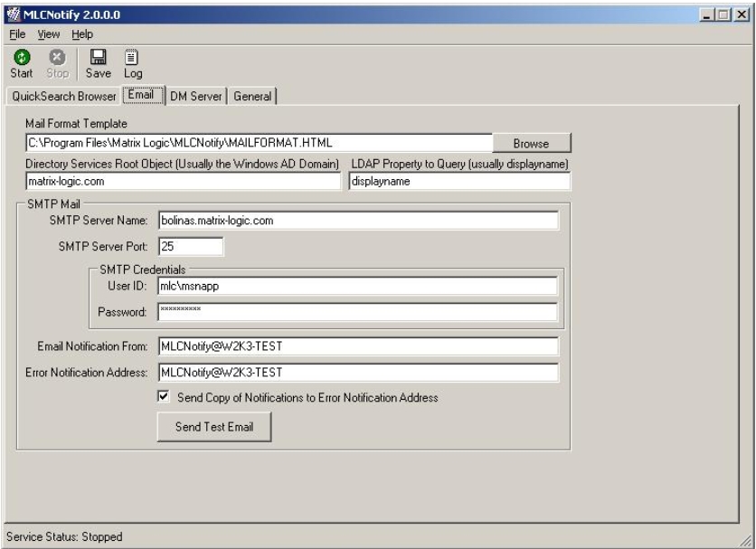The height and width of the screenshot is (549, 756).
Task: Select the Email tab
Action: (x=141, y=95)
